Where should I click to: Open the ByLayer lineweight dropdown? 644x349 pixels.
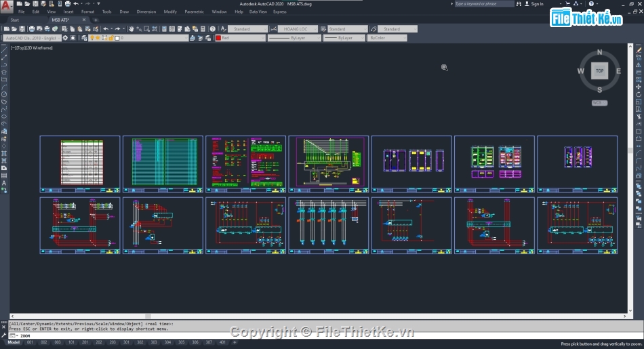point(344,38)
